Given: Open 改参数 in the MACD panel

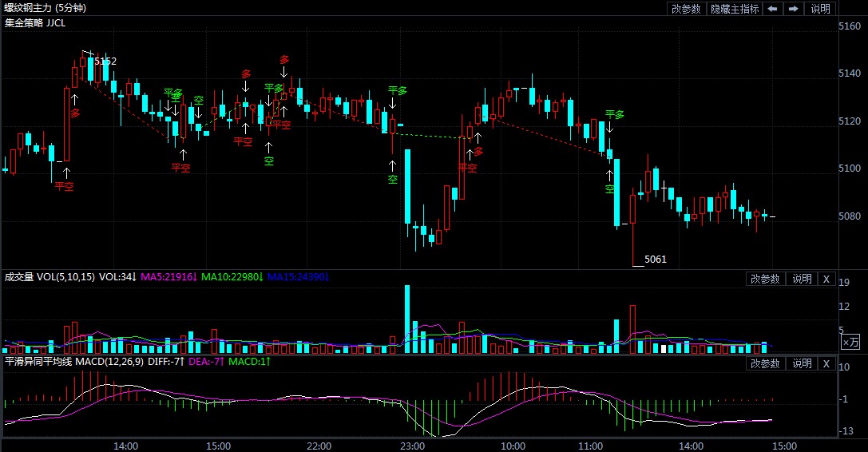Looking at the screenshot, I should coord(764,363).
